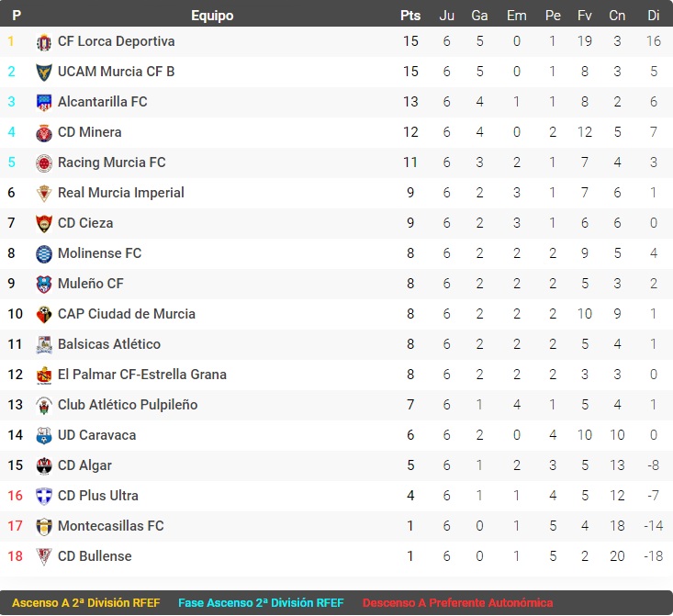Click the Di goal difference header

pos(654,16)
